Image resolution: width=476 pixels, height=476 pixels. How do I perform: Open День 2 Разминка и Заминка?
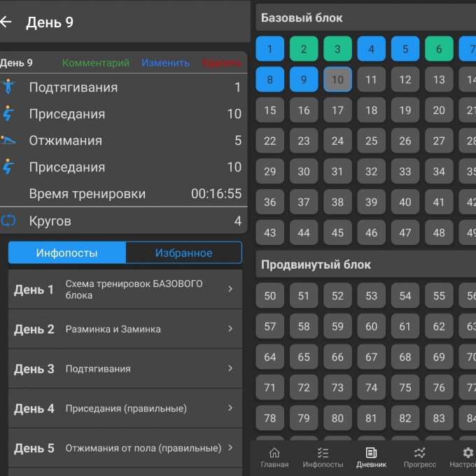point(125,329)
